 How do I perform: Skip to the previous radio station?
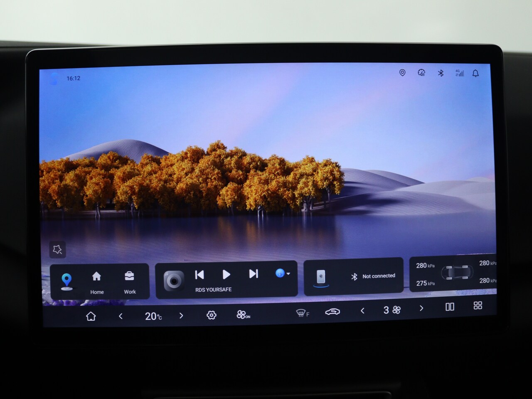(199, 275)
